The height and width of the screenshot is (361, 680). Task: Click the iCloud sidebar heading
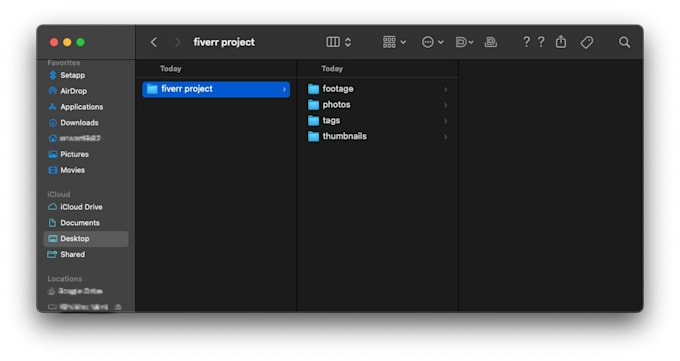[x=59, y=194]
